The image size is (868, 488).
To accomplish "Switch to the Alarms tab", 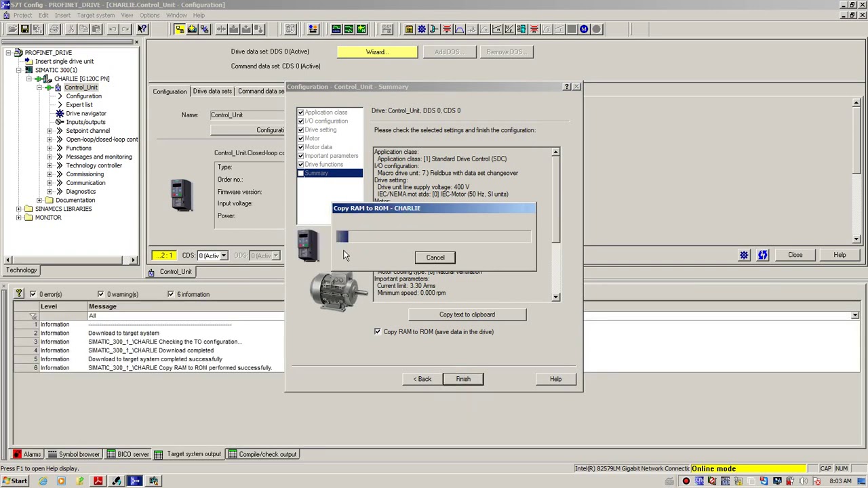I will tap(27, 454).
